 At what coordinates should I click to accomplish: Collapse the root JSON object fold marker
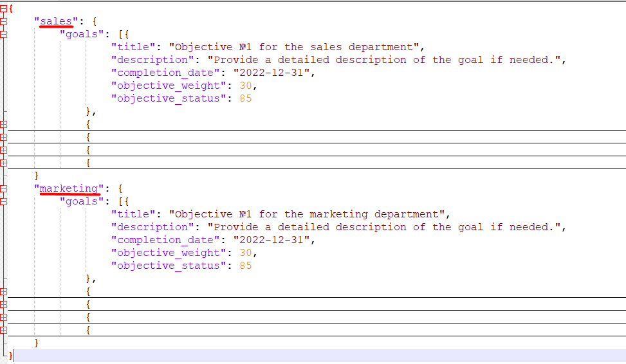pos(3,8)
